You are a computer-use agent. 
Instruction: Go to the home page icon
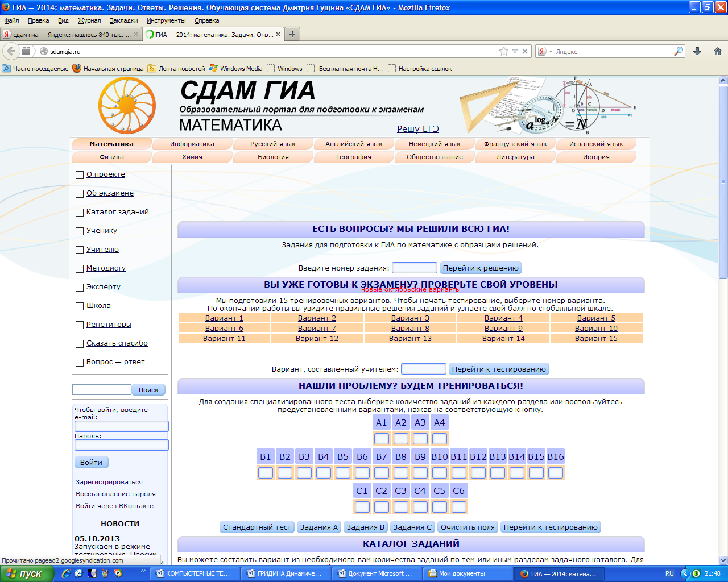coord(717,51)
